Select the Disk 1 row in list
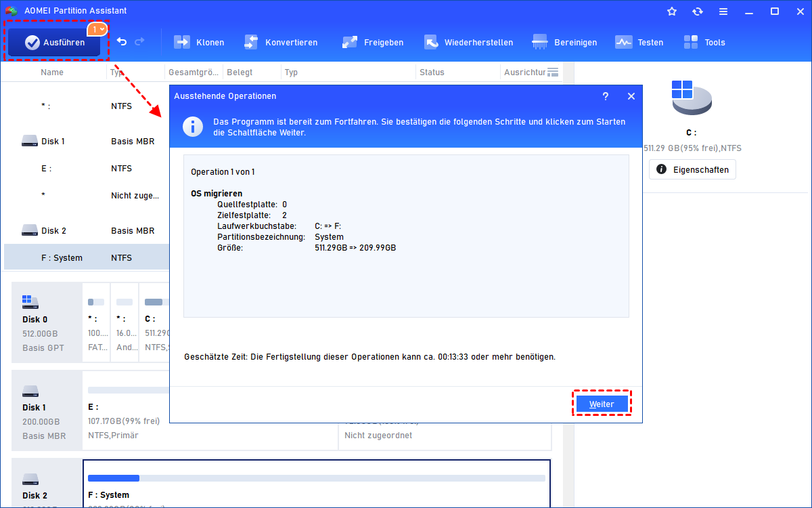Screen dimensions: 812x508 86,141
